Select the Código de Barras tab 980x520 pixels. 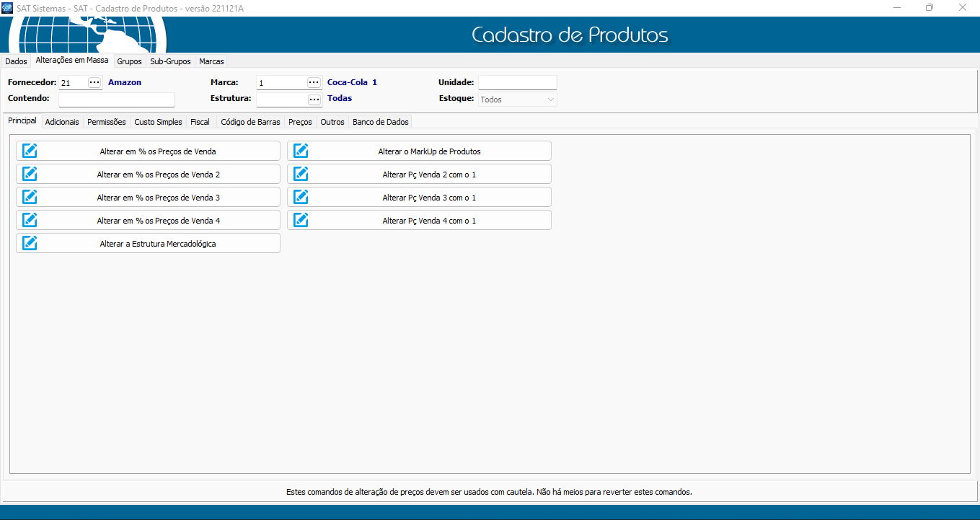click(250, 122)
